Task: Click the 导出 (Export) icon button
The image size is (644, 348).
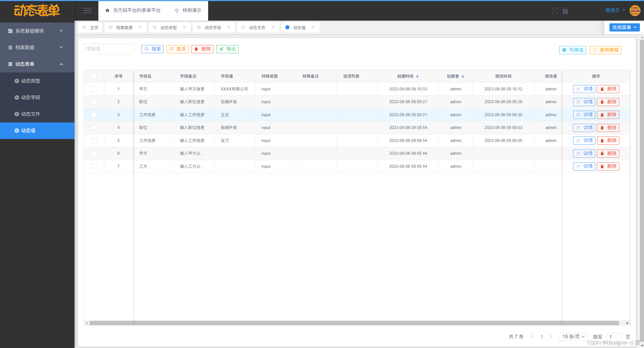Action: [227, 48]
